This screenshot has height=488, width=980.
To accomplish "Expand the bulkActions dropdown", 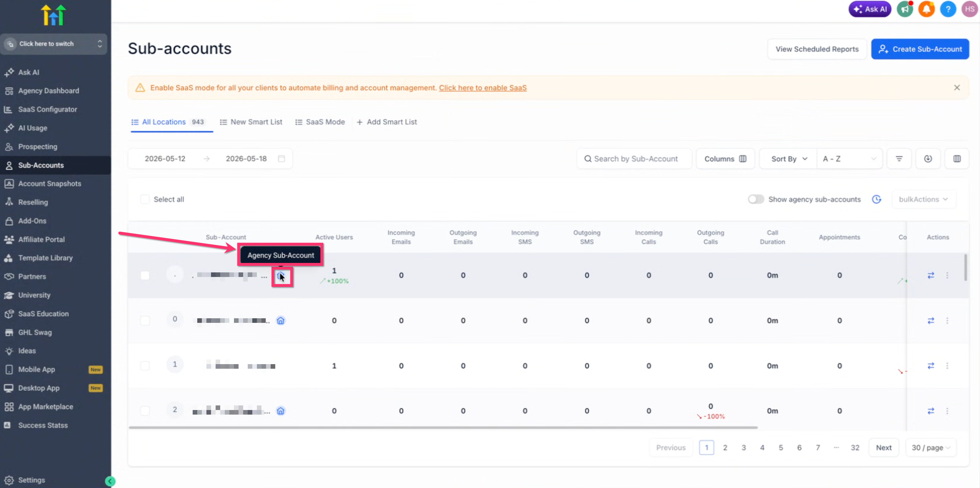I will [923, 199].
